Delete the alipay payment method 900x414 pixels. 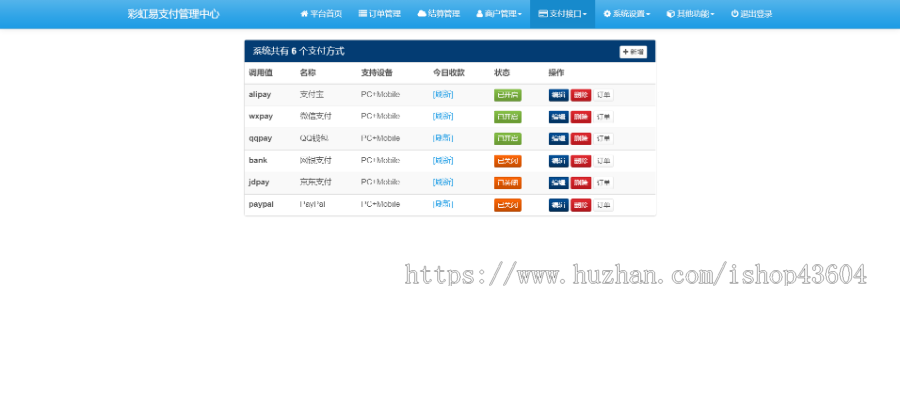click(581, 95)
